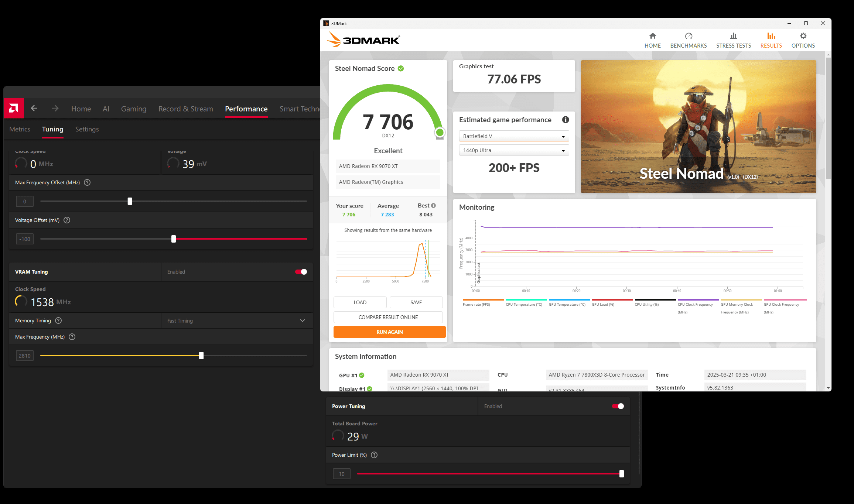Open the Battlefield V game dropdown
Screen dimensions: 854x504
514,136
